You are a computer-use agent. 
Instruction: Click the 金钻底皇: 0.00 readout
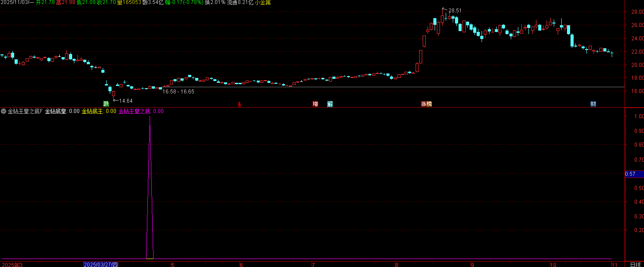62,112
